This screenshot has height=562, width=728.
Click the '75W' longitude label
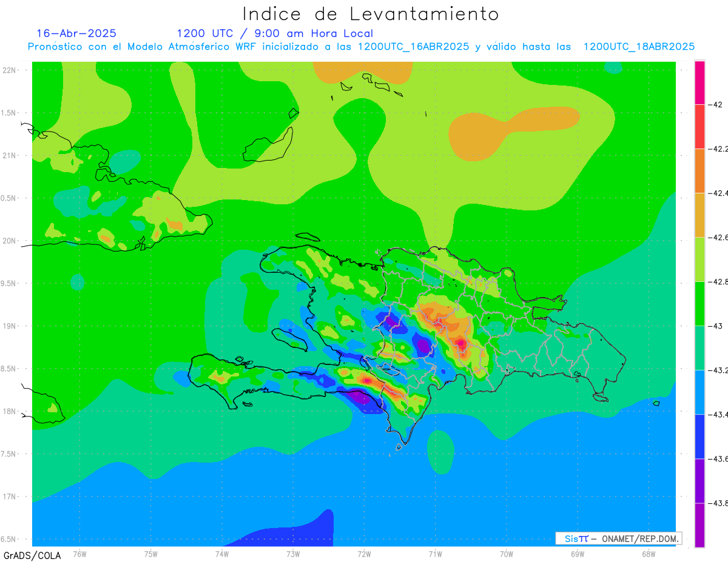(151, 553)
